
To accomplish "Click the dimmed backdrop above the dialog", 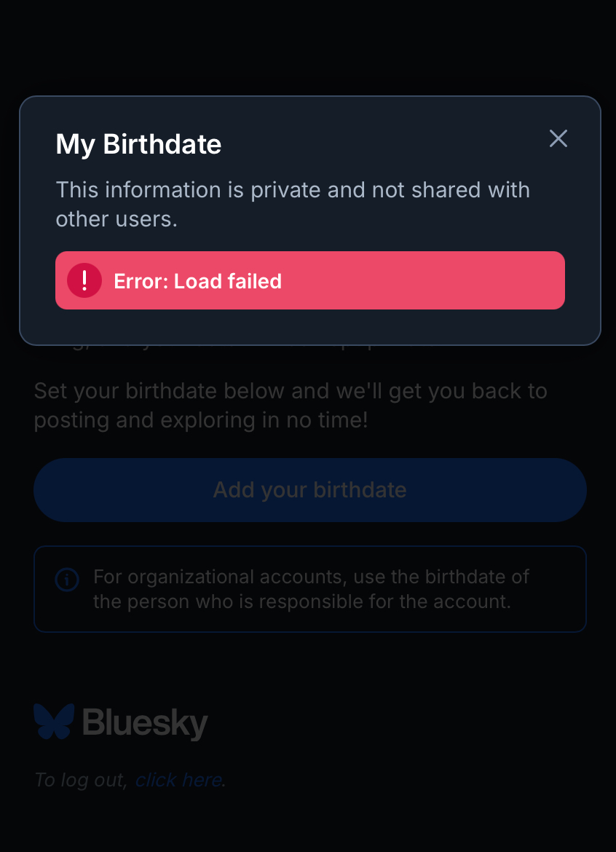I will click(x=308, y=44).
